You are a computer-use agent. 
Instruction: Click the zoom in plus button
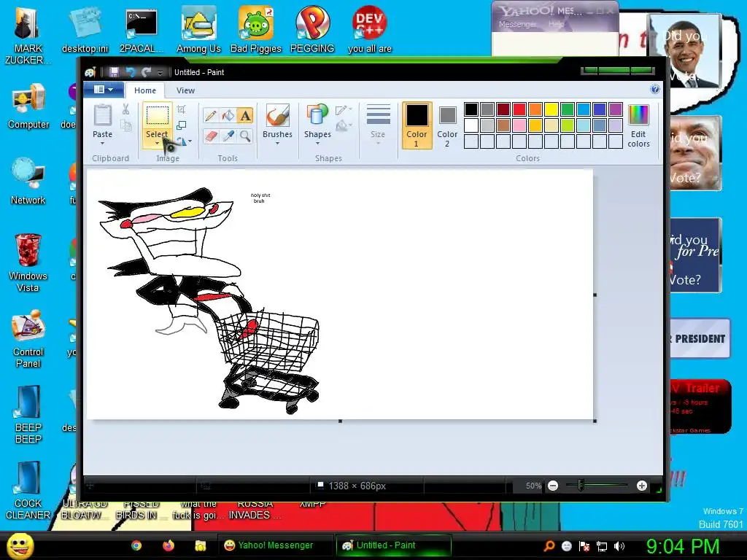tap(642, 486)
